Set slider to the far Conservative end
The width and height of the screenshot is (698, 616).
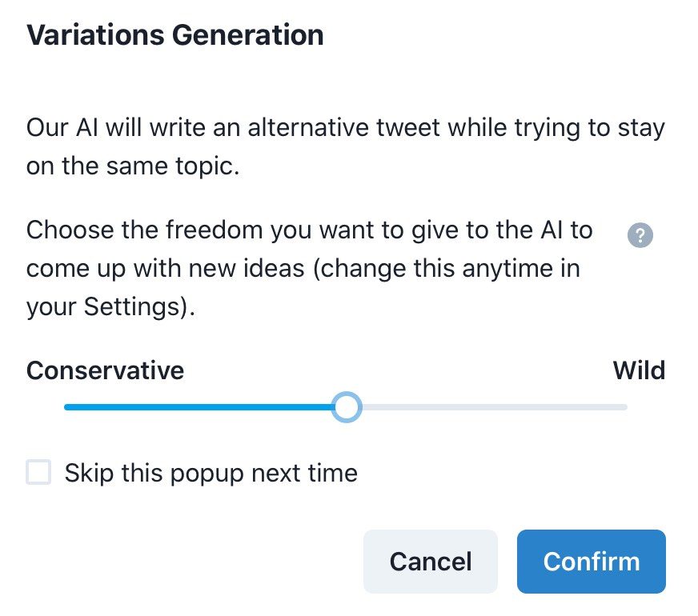pyautogui.click(x=66, y=407)
